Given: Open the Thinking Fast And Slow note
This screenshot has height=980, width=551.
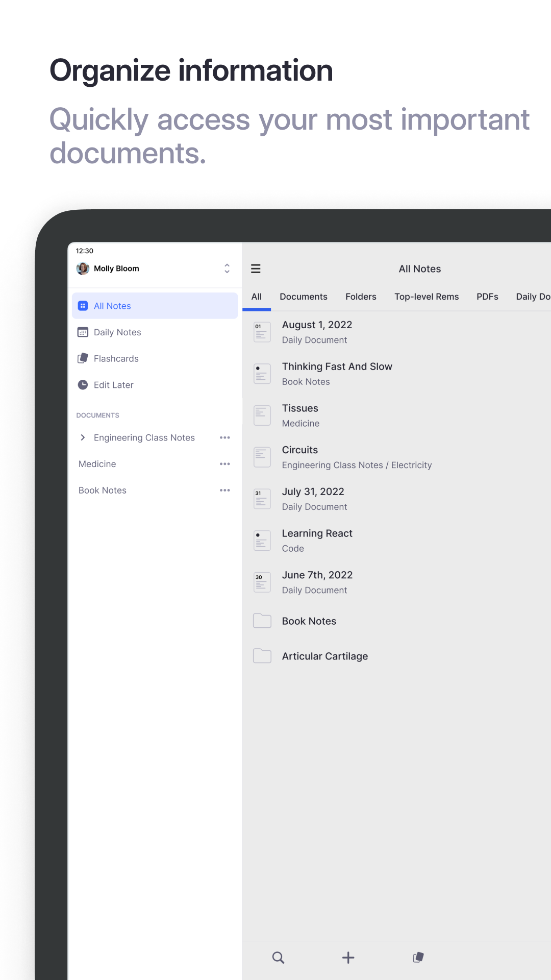Looking at the screenshot, I should click(x=396, y=374).
